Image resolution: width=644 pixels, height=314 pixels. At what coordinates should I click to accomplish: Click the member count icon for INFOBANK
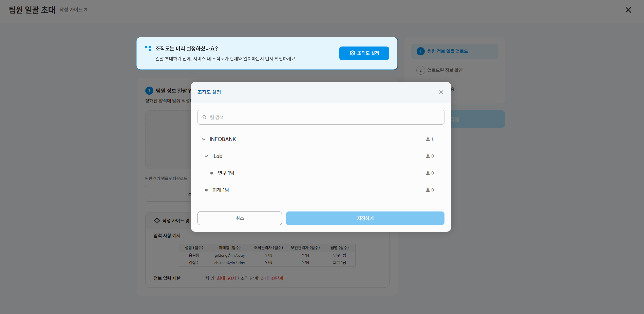pos(428,139)
